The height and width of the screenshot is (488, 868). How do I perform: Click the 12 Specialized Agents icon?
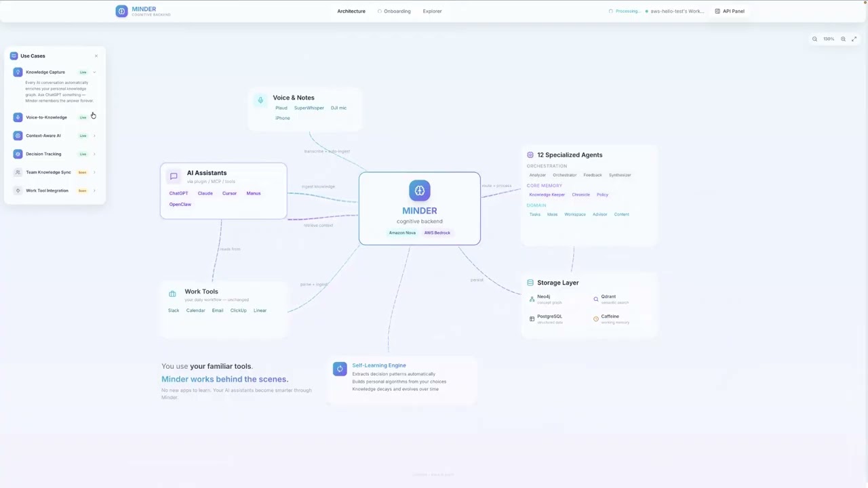point(530,155)
